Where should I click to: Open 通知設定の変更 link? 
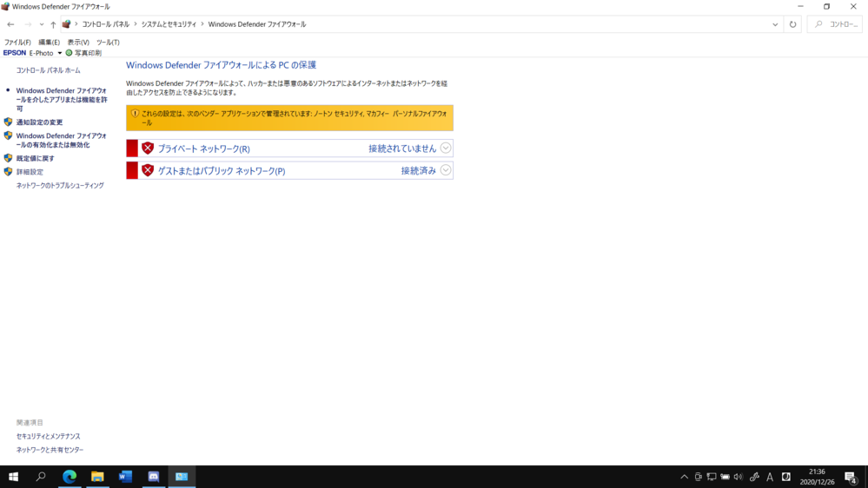[39, 122]
